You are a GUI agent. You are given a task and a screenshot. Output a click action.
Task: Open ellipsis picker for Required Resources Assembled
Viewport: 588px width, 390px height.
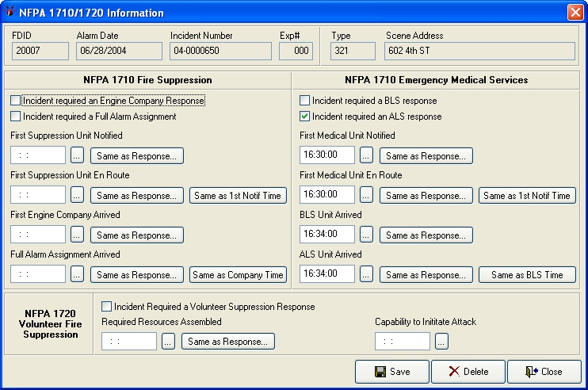tap(168, 341)
